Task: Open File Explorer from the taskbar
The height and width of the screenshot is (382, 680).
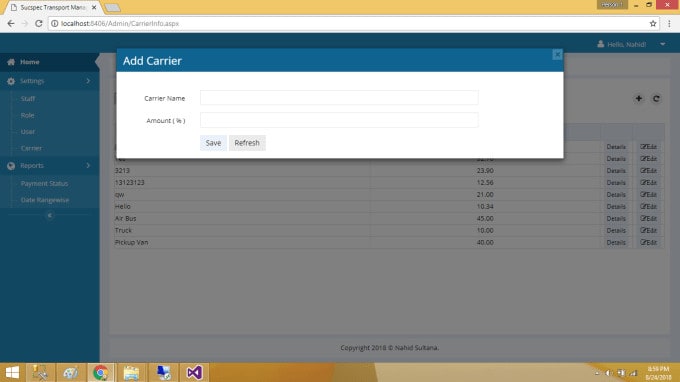Action: [x=131, y=372]
